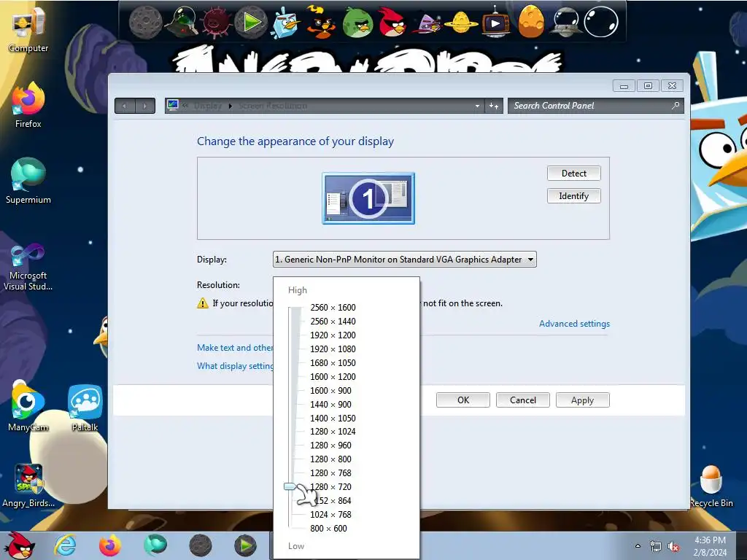Click the red Angry Bird dock icon

(x=392, y=22)
